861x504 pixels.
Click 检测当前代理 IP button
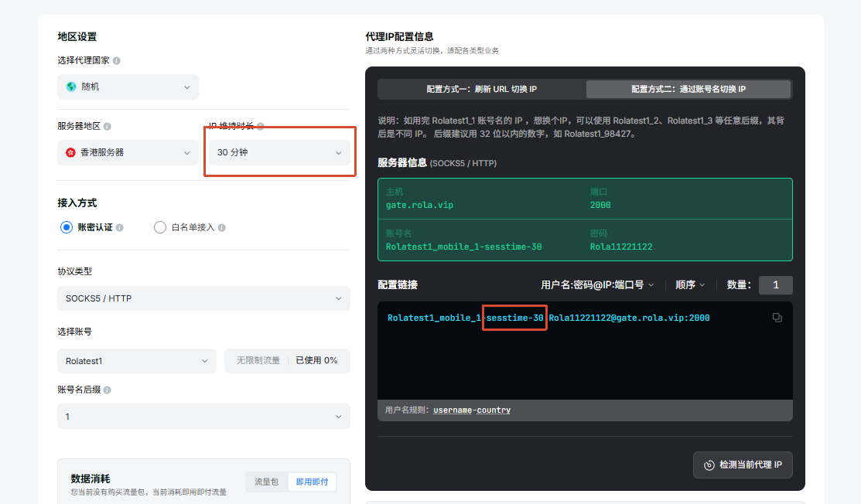click(743, 465)
